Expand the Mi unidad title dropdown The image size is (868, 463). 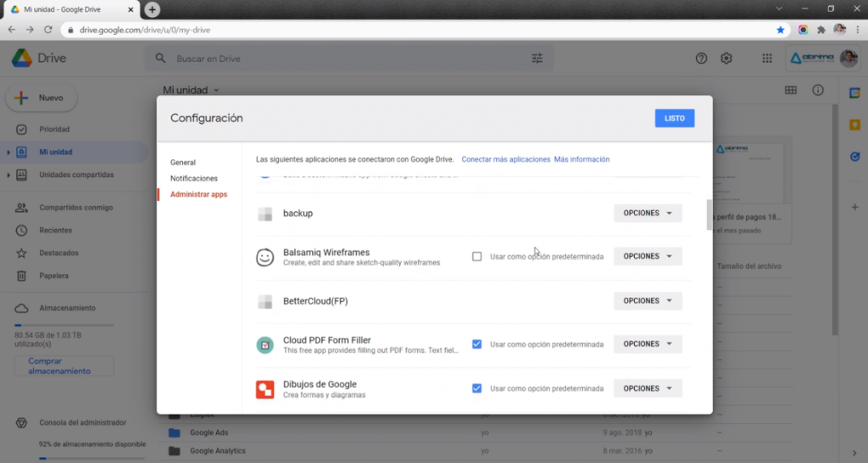pyautogui.click(x=216, y=90)
